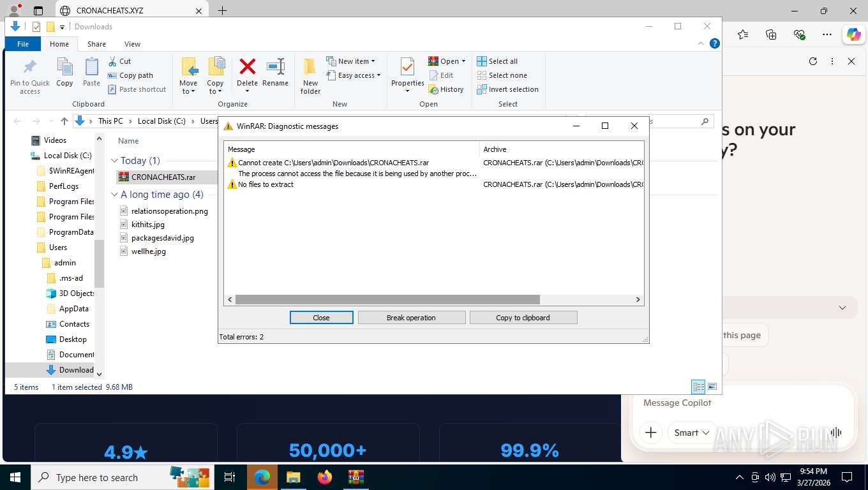Refresh the Copilot sidebar pane
The image size is (868, 490).
coord(813,61)
